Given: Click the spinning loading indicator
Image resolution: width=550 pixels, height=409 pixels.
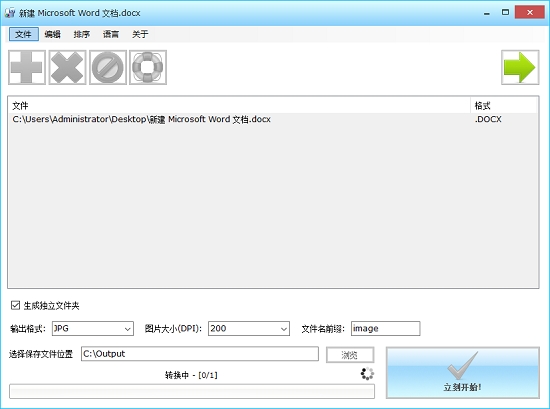Looking at the screenshot, I should 367,374.
